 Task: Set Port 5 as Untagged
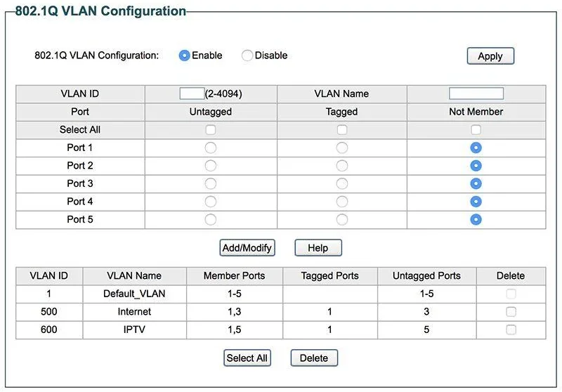tap(210, 219)
